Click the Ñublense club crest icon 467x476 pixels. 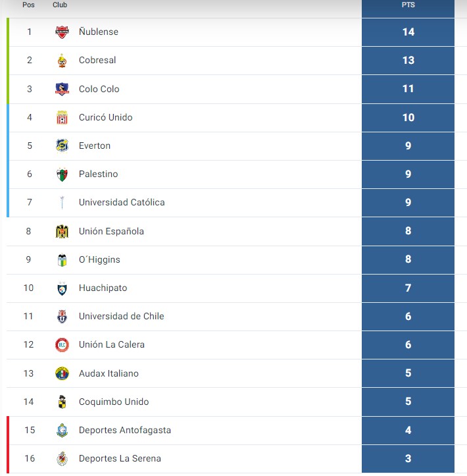pos(62,32)
